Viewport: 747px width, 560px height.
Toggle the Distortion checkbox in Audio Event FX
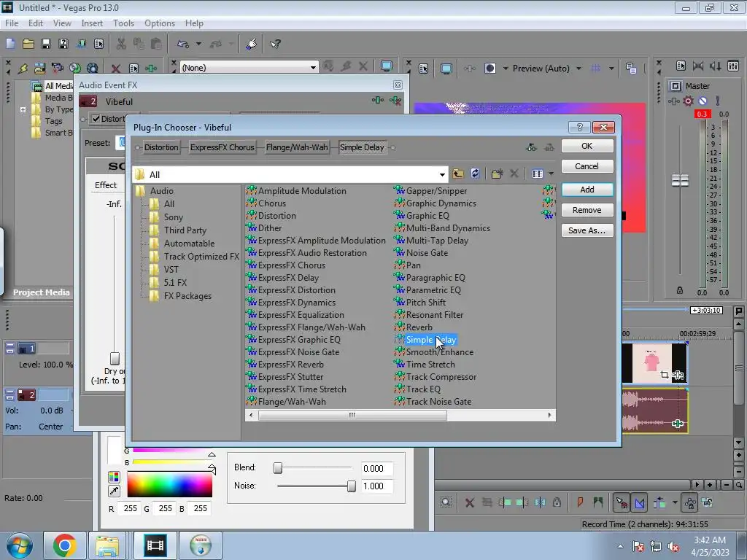96,119
